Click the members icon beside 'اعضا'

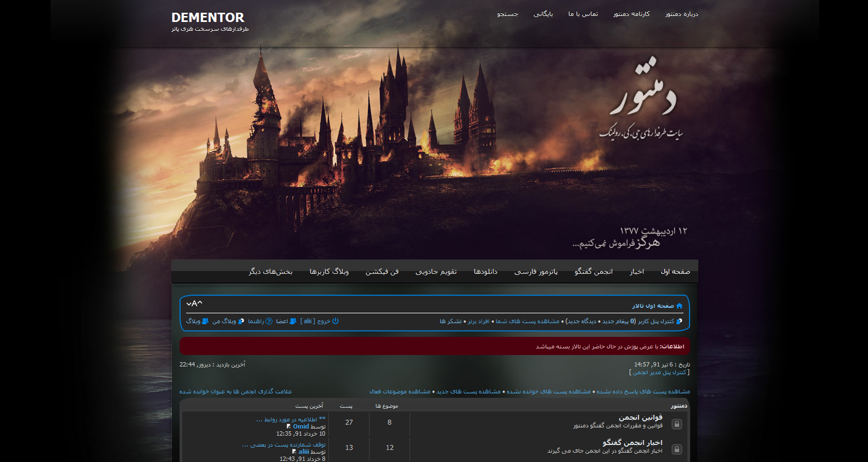coord(293,321)
